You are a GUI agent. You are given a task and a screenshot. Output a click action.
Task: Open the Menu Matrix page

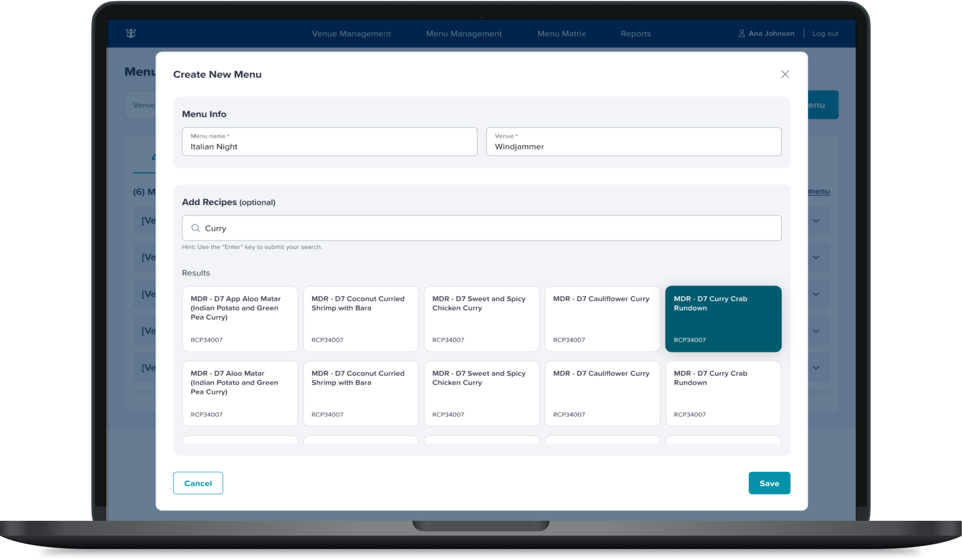point(561,33)
